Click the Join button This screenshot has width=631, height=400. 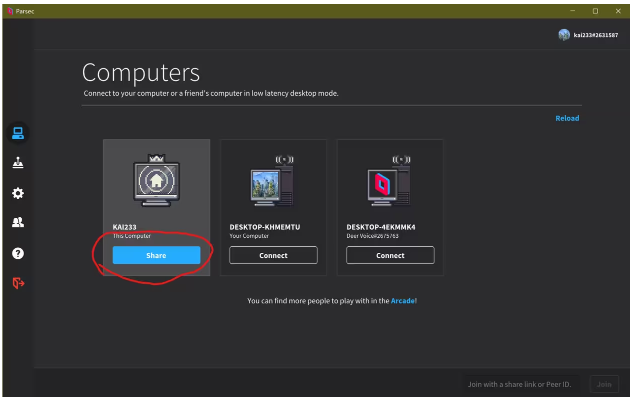click(604, 384)
